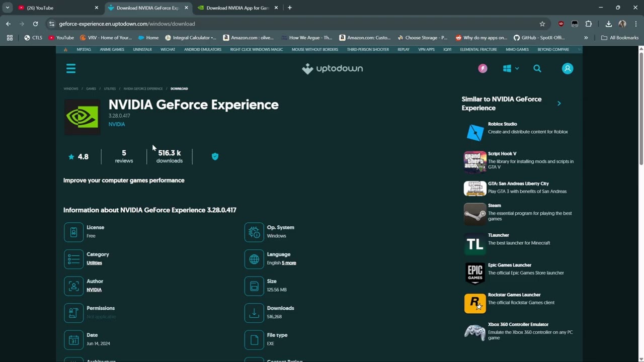
Task: Open the NVIDIA author link
Action: [94, 290]
